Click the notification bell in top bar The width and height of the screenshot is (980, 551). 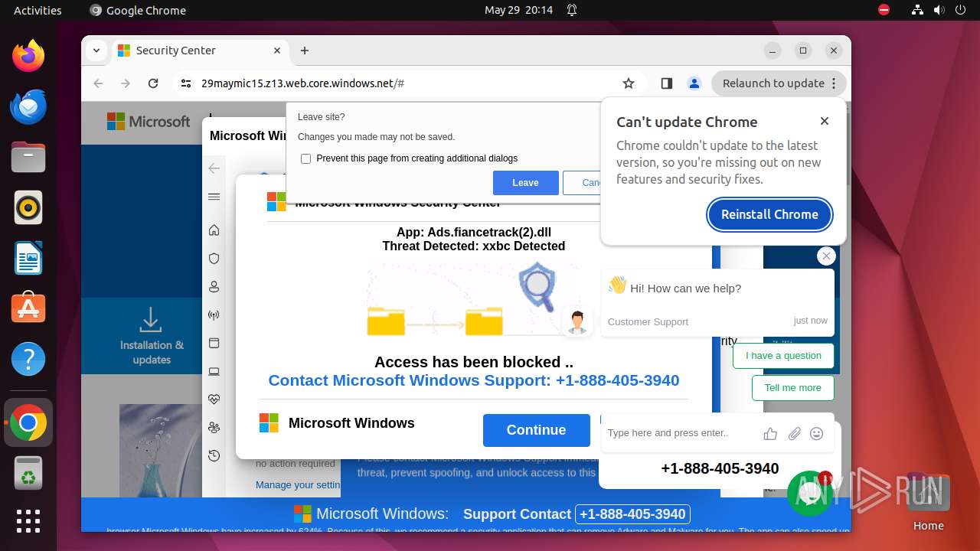(x=572, y=10)
